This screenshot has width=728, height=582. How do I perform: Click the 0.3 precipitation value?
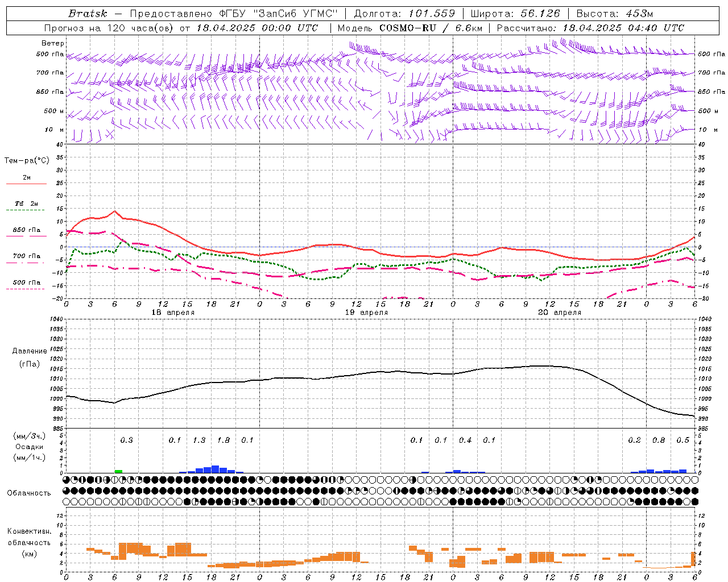pyautogui.click(x=126, y=440)
